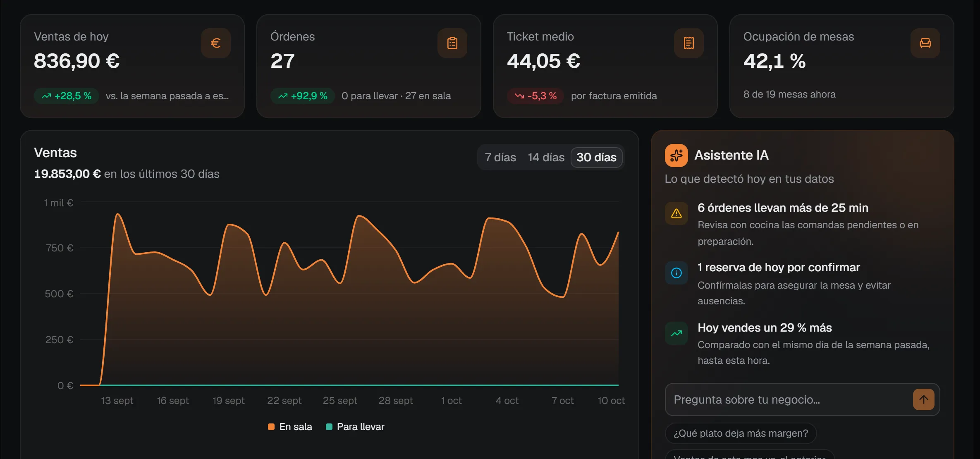
Task: Toggle the Para llevar legend series
Action: (355, 427)
